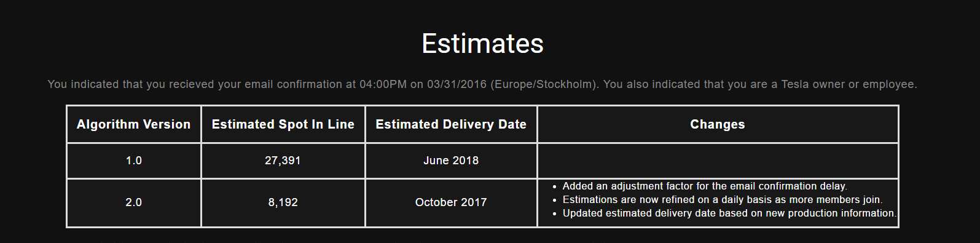Select algorithm version 2.0 cell
The image size is (980, 243).
[134, 202]
